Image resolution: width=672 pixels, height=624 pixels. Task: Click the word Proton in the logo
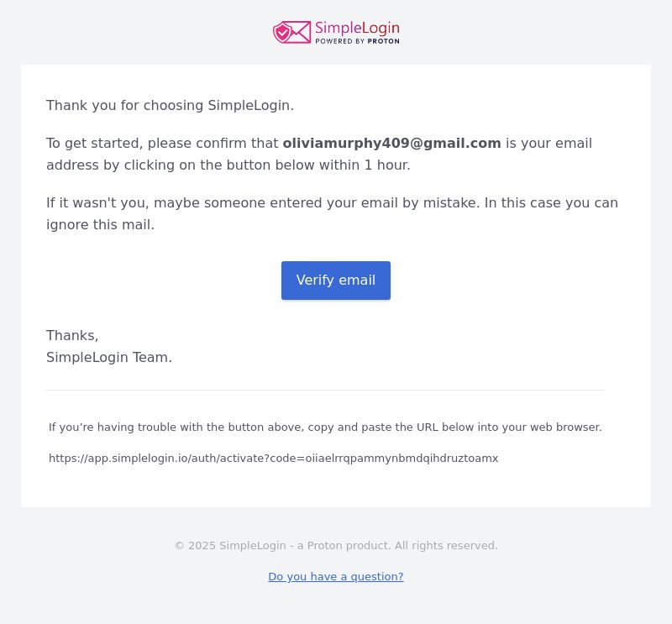coord(384,41)
